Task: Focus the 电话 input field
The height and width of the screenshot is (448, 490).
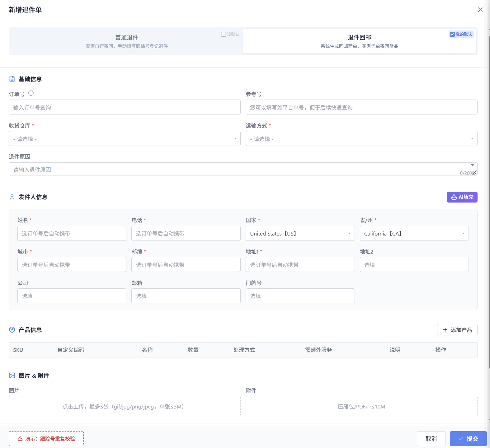Action: [186, 233]
